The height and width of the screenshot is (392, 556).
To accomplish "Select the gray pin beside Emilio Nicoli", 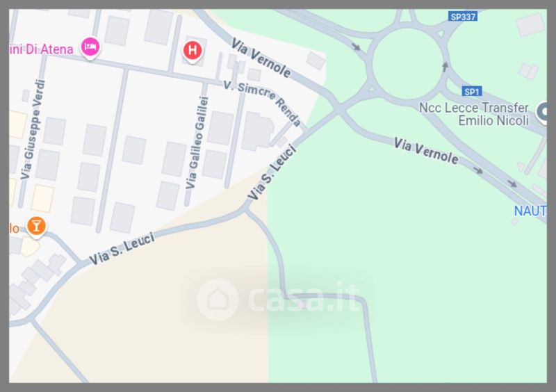I will point(542,113).
